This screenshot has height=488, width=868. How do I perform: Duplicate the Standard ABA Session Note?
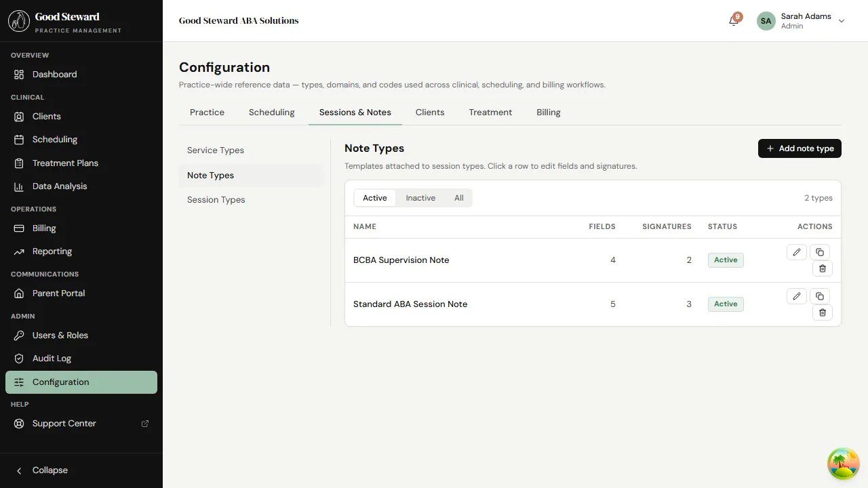click(820, 296)
